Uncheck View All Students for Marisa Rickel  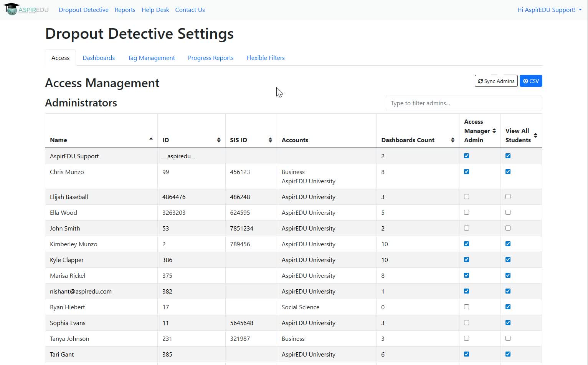click(508, 275)
